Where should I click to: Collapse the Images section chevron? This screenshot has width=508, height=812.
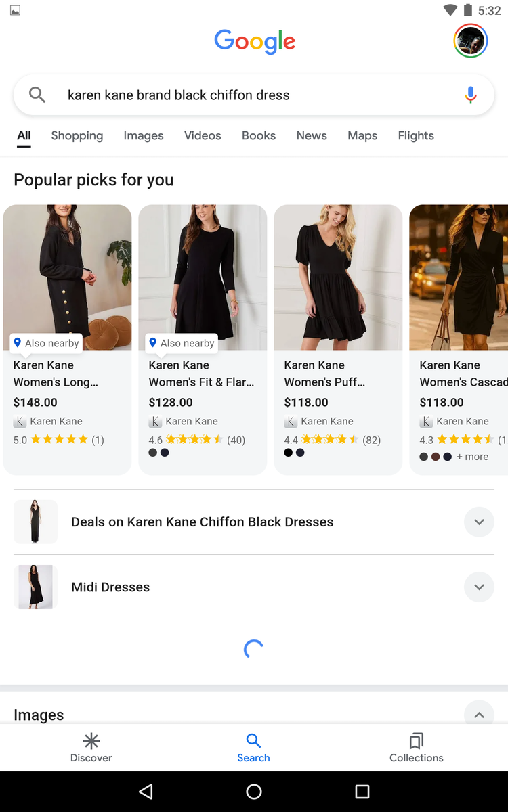tap(479, 715)
